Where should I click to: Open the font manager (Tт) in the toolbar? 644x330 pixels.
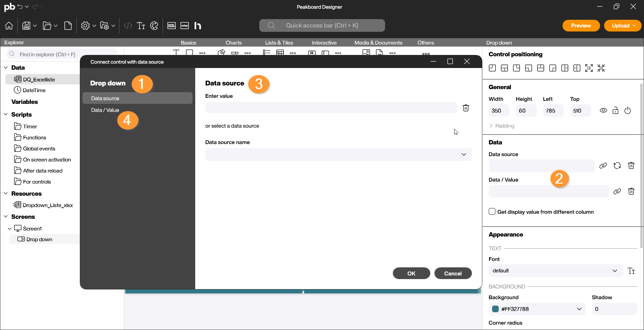point(141,26)
